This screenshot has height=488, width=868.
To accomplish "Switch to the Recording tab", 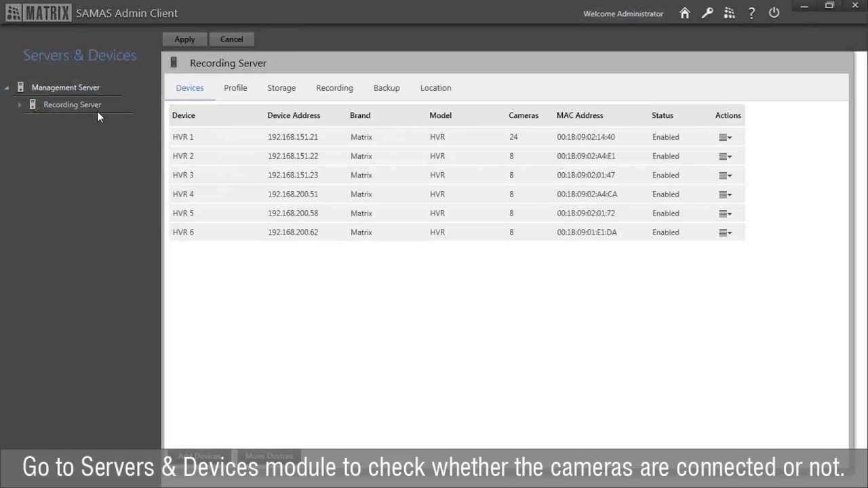I will 334,88.
